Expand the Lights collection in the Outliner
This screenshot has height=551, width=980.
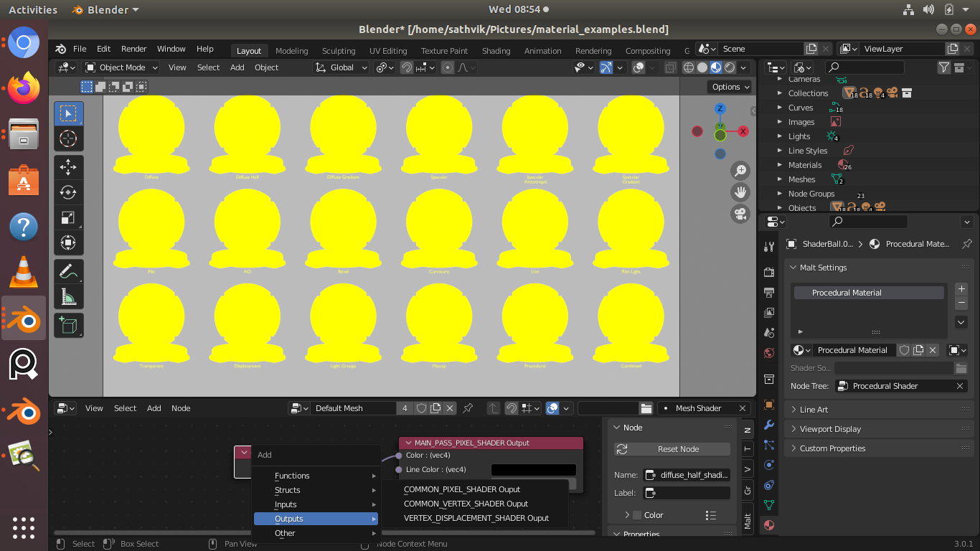point(780,136)
